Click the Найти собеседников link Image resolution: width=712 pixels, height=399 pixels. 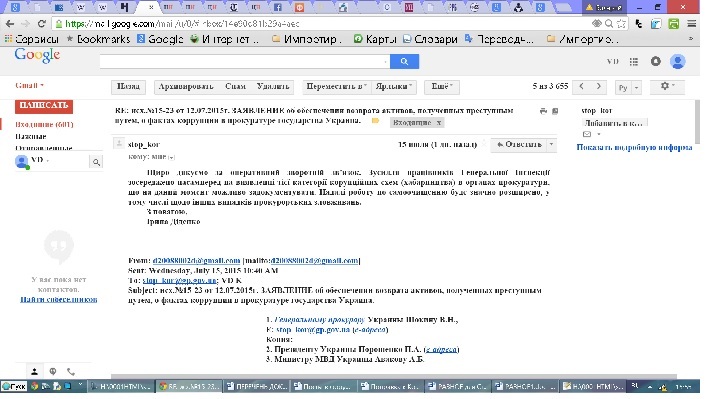tap(59, 299)
